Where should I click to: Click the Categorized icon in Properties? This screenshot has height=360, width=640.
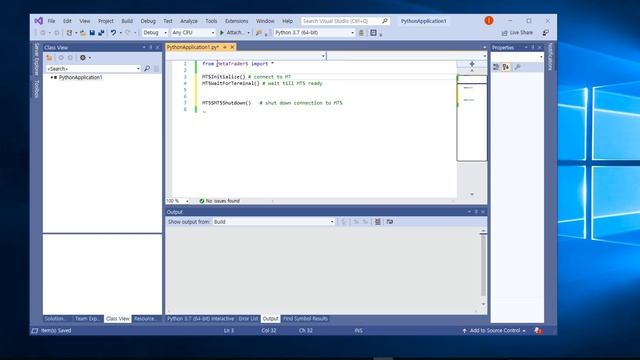click(x=496, y=67)
